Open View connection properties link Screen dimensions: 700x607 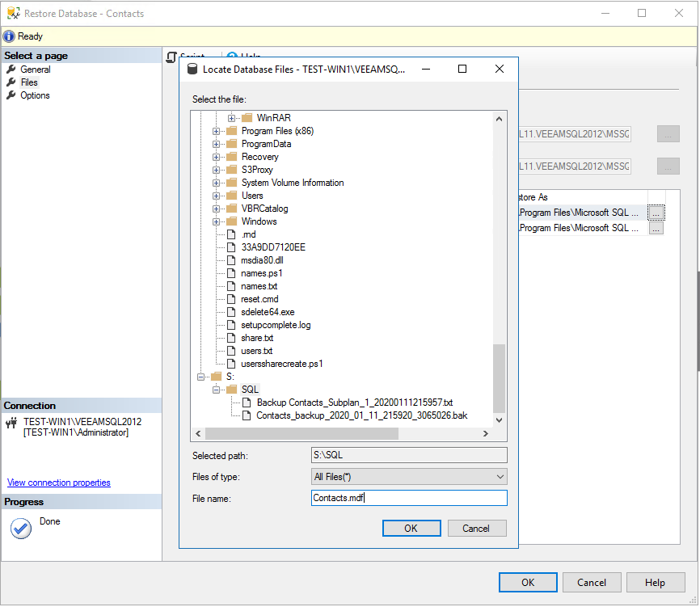58,483
